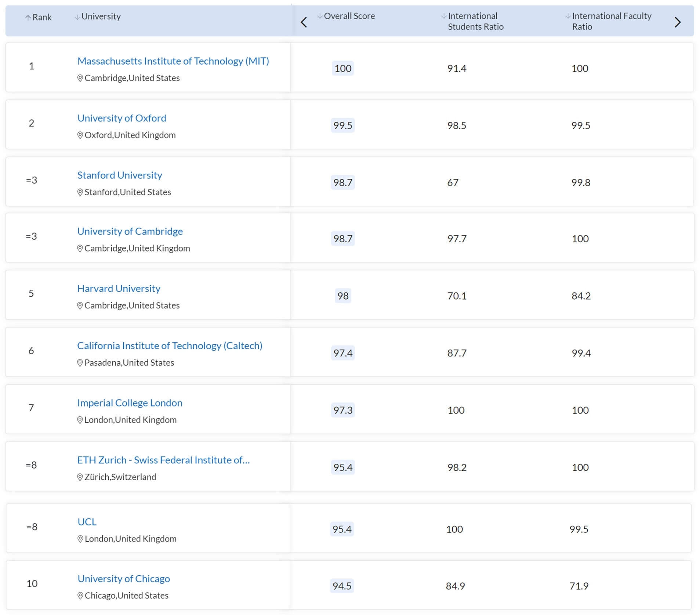Click rank =8 in UCL row
Image resolution: width=700 pixels, height=615 pixels.
pyautogui.click(x=32, y=527)
